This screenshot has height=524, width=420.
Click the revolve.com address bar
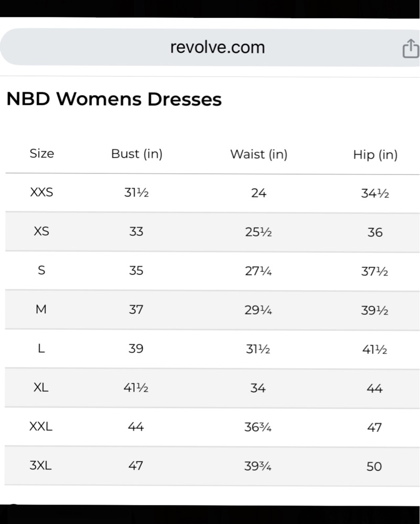click(210, 47)
